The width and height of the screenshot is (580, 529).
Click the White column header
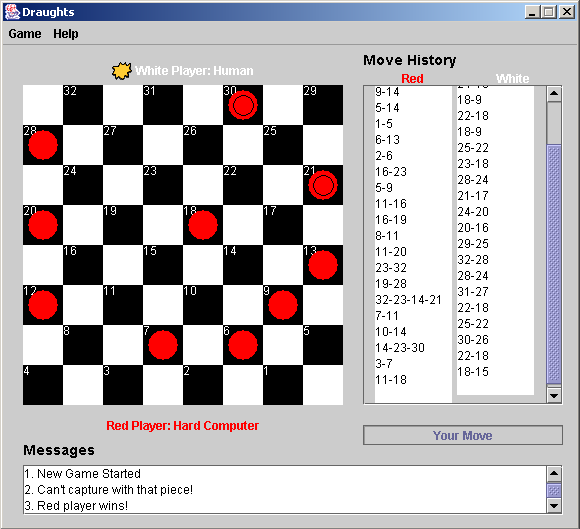[x=513, y=78]
